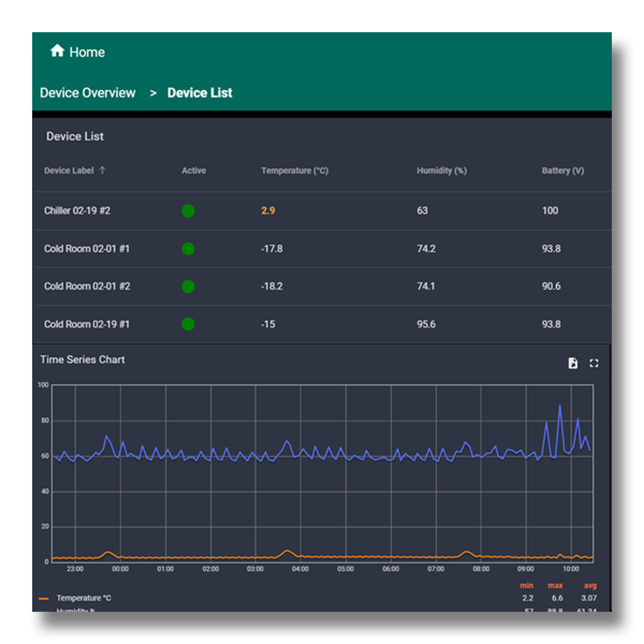Screen dimensions: 644x644
Task: Click active status dot for Cold Room 02-01 #2
Action: (x=188, y=286)
